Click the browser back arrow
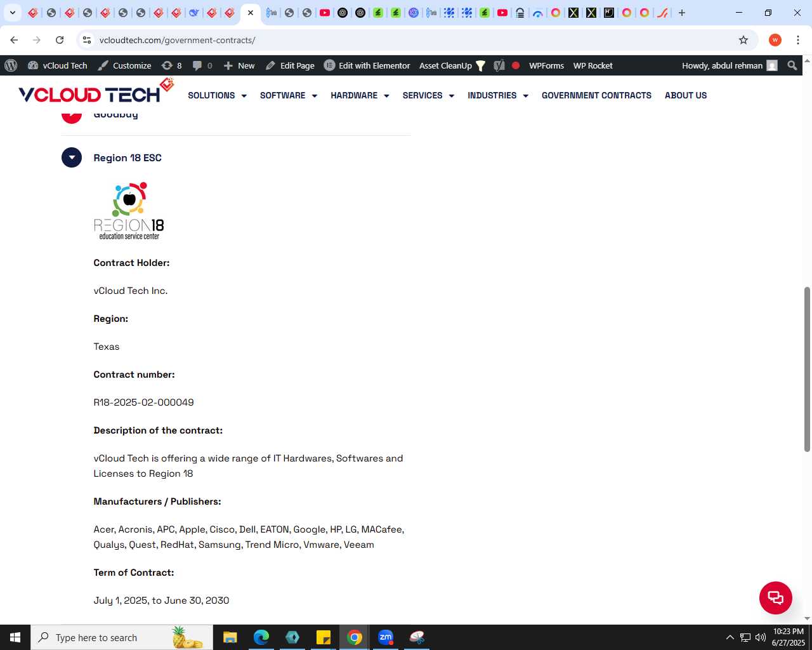This screenshot has width=812, height=650. 14,40
